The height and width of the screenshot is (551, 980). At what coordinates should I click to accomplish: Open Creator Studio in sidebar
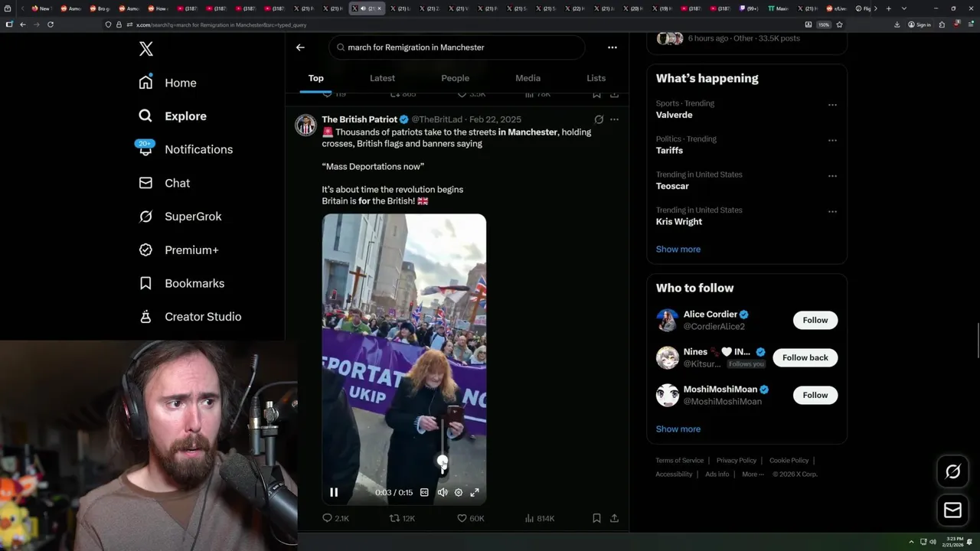(191, 317)
